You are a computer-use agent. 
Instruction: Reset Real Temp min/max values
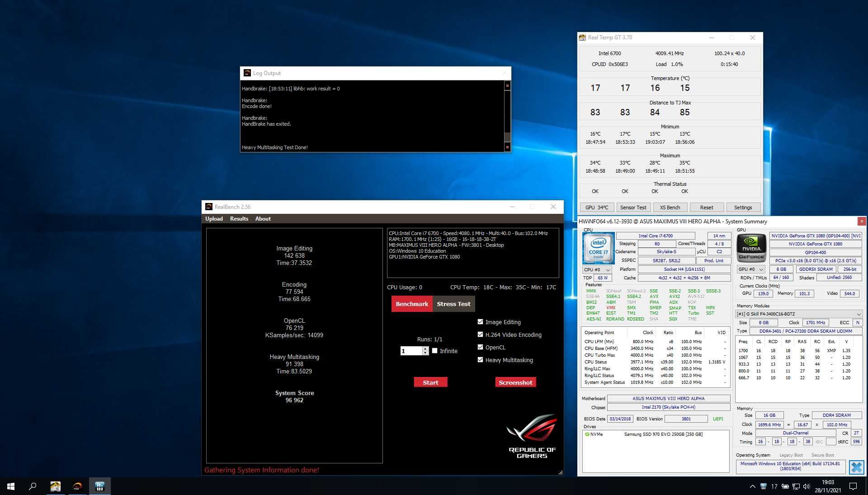tap(707, 207)
